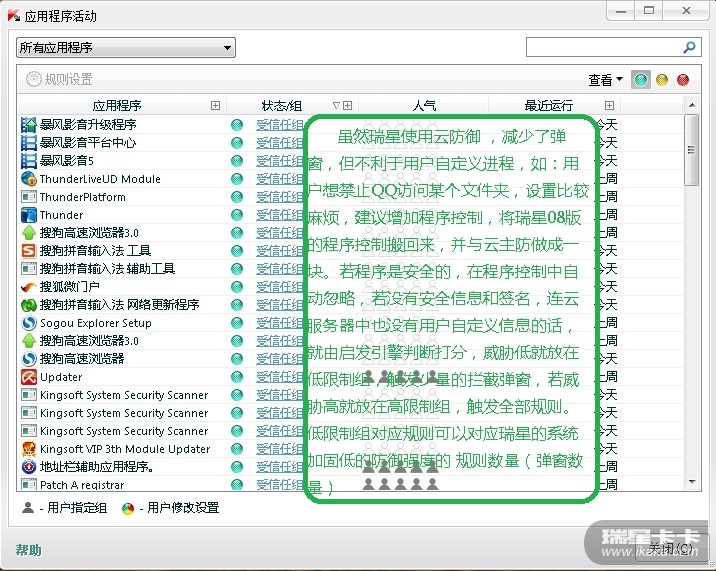Viewport: 716px width, 571px height.
Task: Click the 用户修改设置 colored legend icon
Action: click(x=128, y=508)
